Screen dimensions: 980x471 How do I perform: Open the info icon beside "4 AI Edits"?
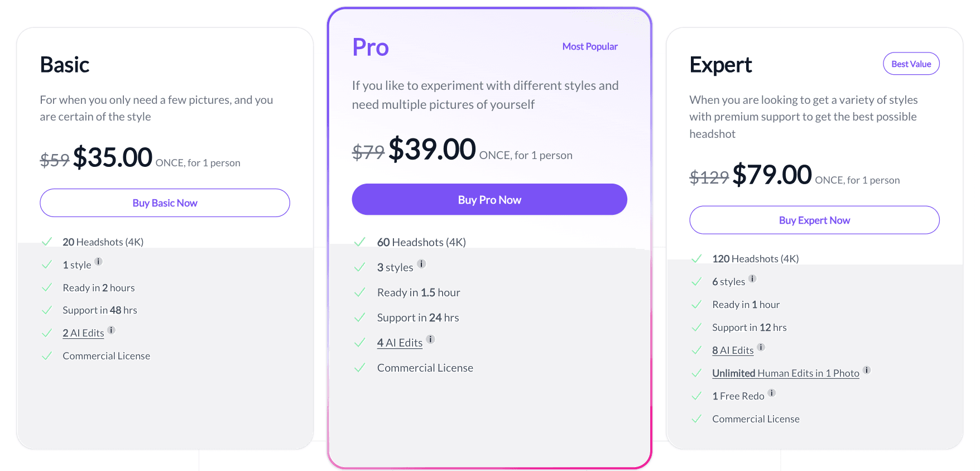click(430, 339)
